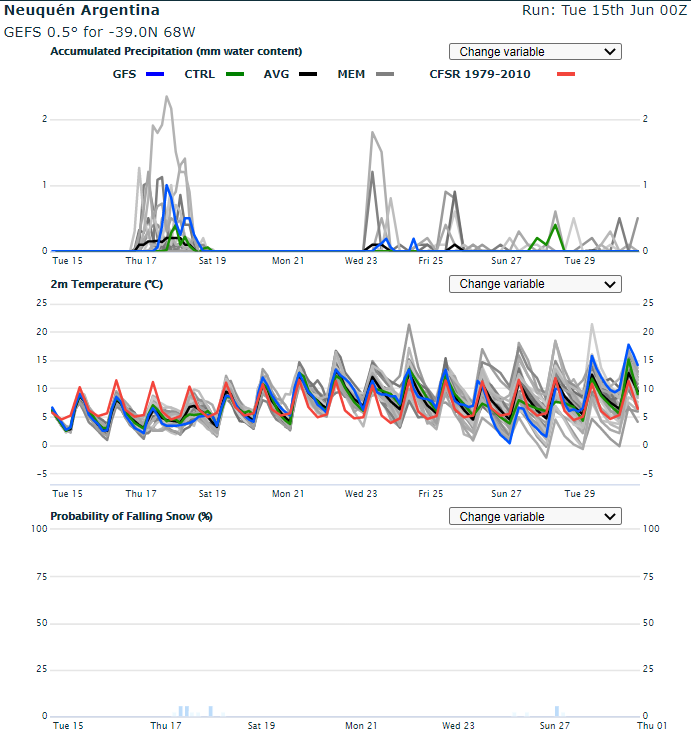This screenshot has height=742, width=691.
Task: Click the blue GFS legend line swatch
Action: [155, 74]
